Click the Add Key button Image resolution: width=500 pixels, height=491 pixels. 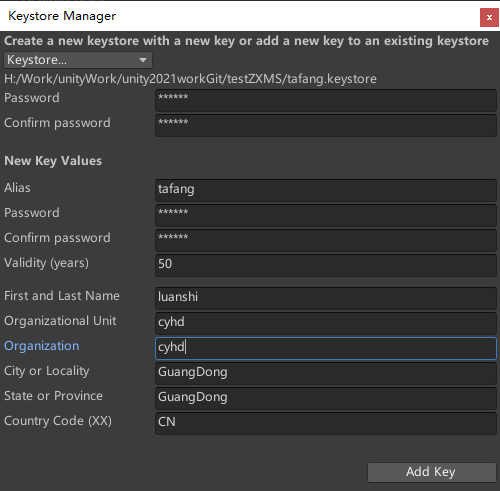point(432,472)
